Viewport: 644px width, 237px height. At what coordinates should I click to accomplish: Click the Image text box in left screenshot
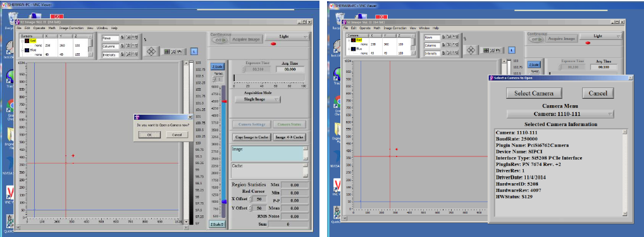pos(267,153)
